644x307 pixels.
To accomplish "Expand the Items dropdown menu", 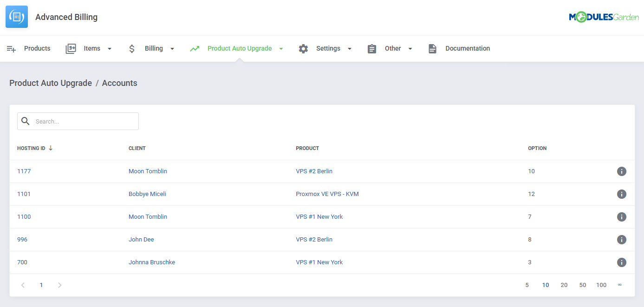I will 110,48.
